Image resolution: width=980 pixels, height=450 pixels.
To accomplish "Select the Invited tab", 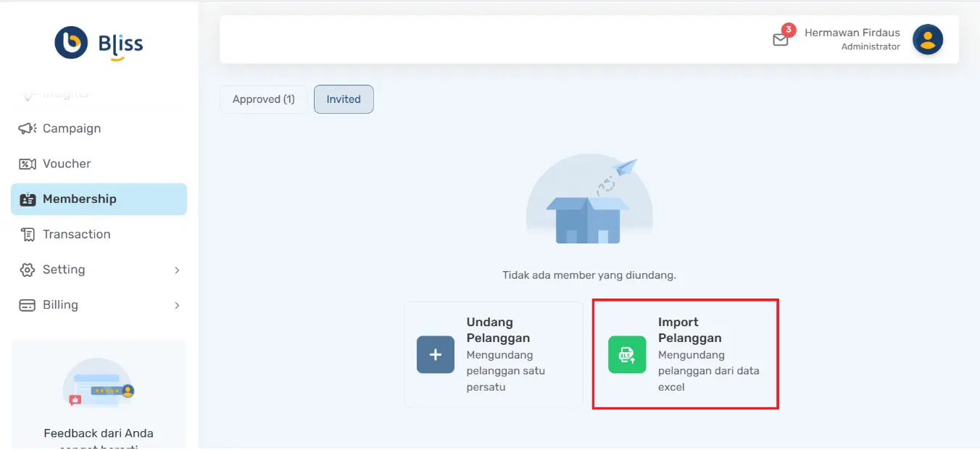I will [344, 99].
